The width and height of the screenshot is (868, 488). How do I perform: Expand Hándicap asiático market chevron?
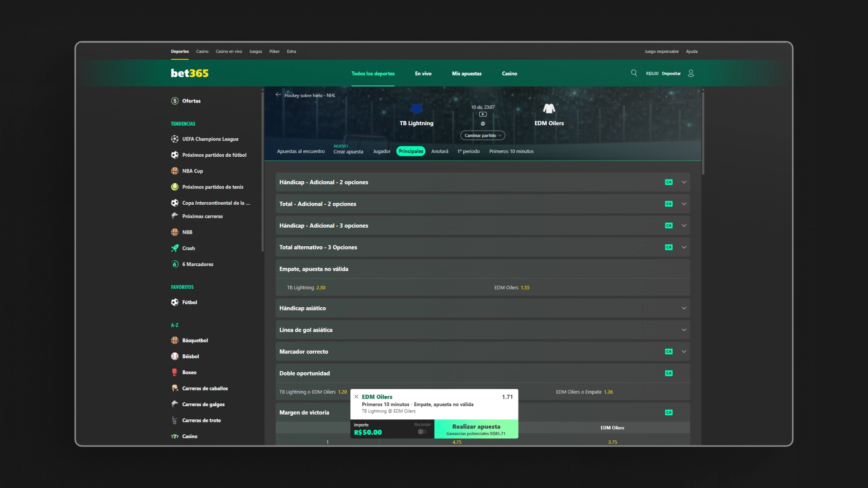(684, 308)
